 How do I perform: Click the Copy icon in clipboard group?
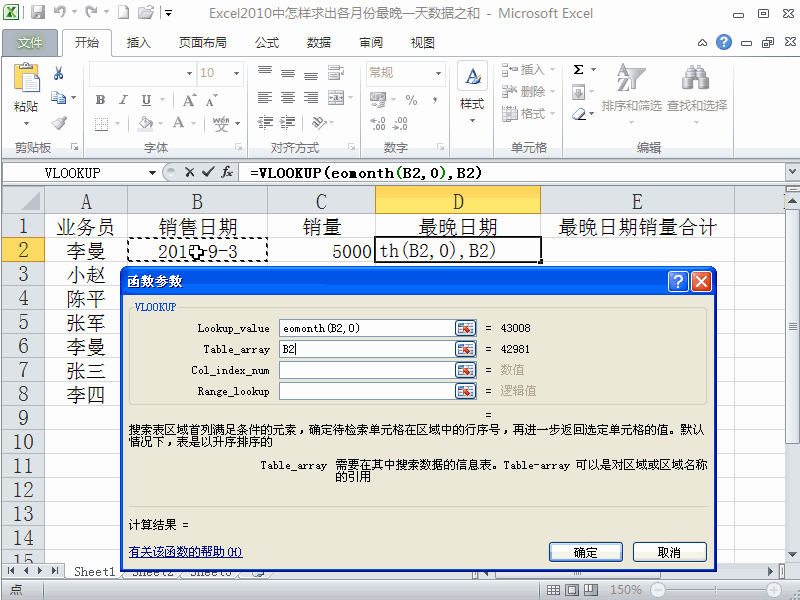click(59, 97)
